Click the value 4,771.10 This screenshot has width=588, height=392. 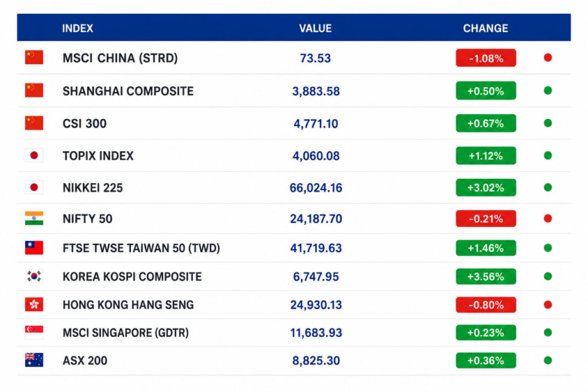pyautogui.click(x=316, y=124)
